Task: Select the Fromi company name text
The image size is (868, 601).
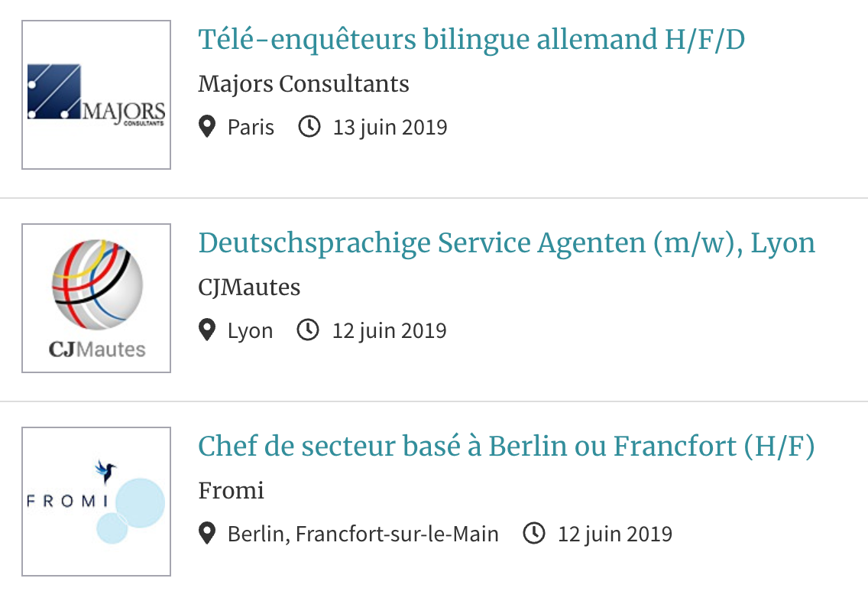Action: (x=232, y=491)
